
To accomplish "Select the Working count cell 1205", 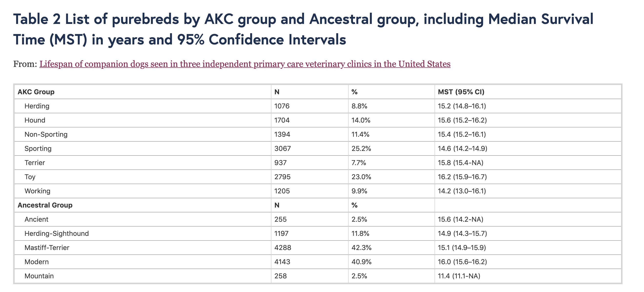I will (282, 191).
